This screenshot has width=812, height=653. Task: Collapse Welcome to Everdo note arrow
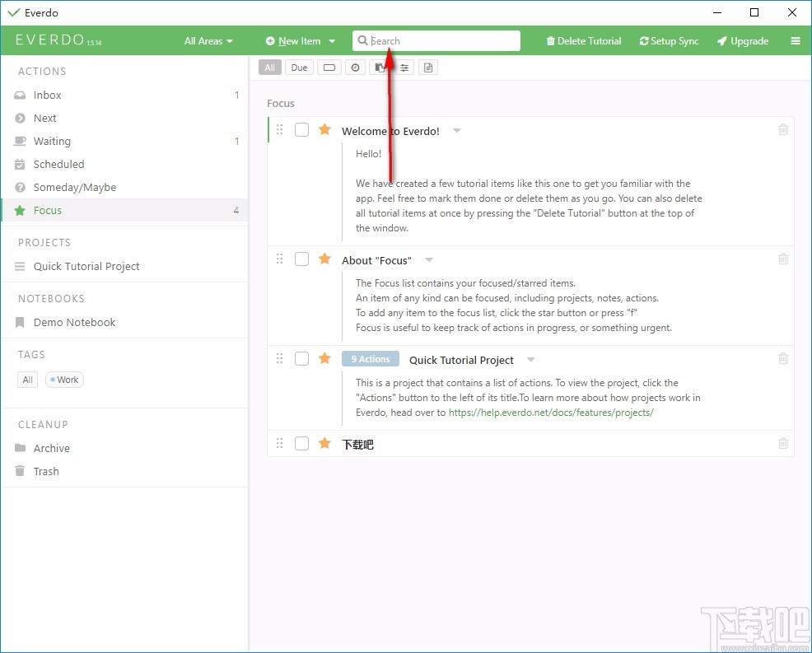(x=457, y=130)
